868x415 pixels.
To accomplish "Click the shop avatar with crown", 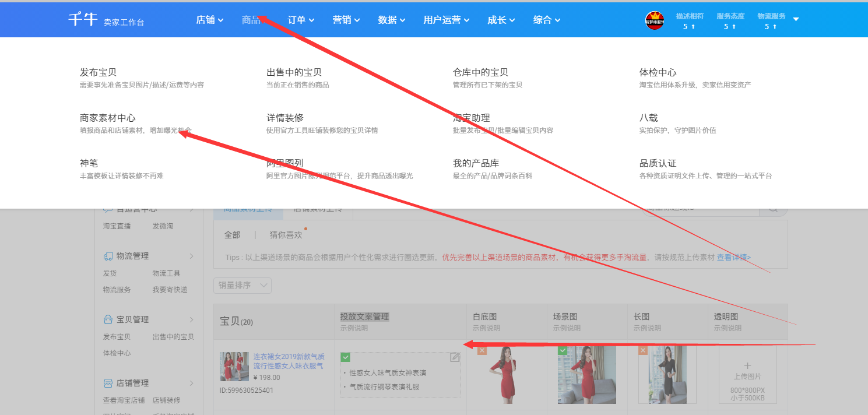I will pos(655,20).
